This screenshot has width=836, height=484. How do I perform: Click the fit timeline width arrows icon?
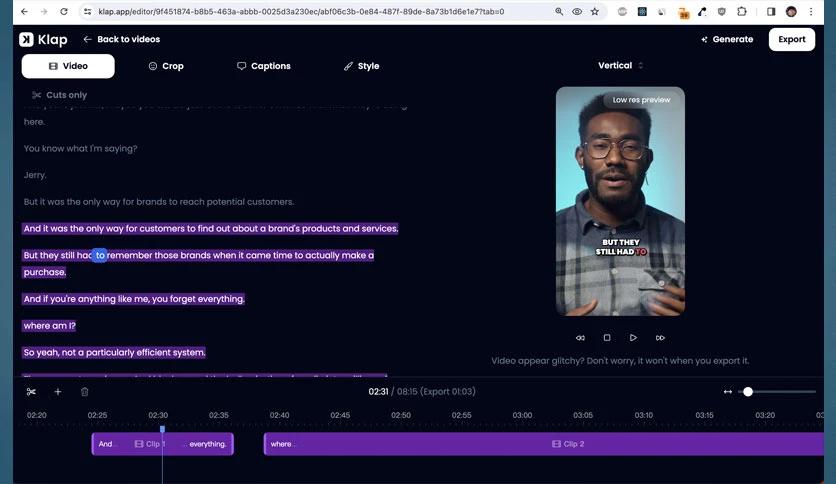(727, 392)
